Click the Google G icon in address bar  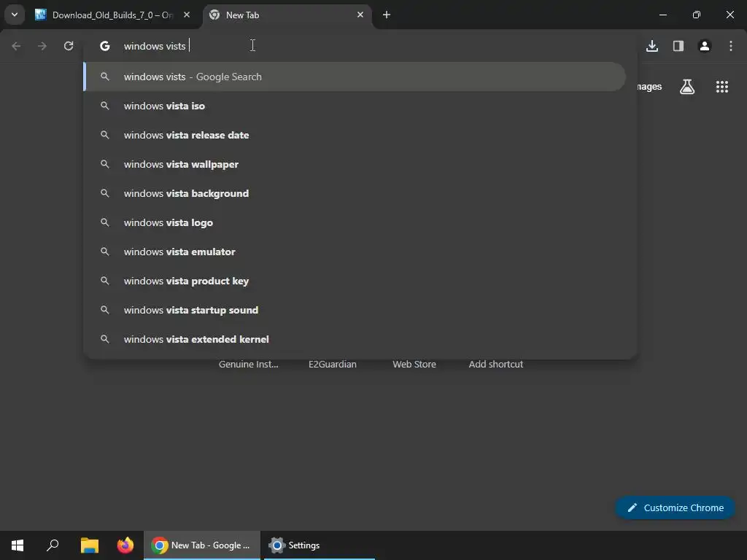pos(105,46)
